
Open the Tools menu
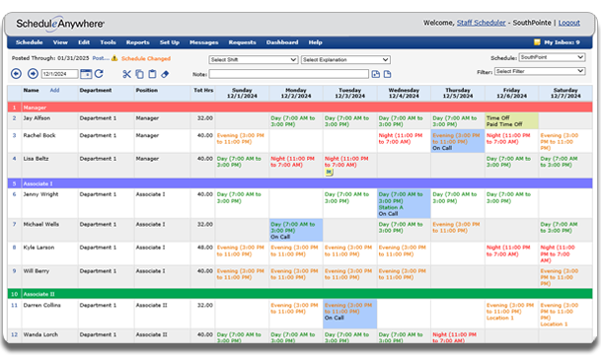pyautogui.click(x=109, y=42)
